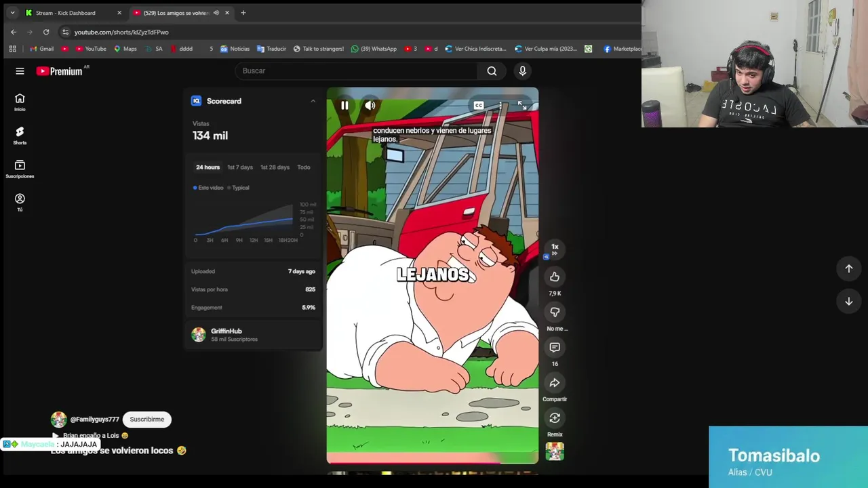Viewport: 868px width, 488px height.
Task: Click the Remix icon
Action: tap(555, 418)
